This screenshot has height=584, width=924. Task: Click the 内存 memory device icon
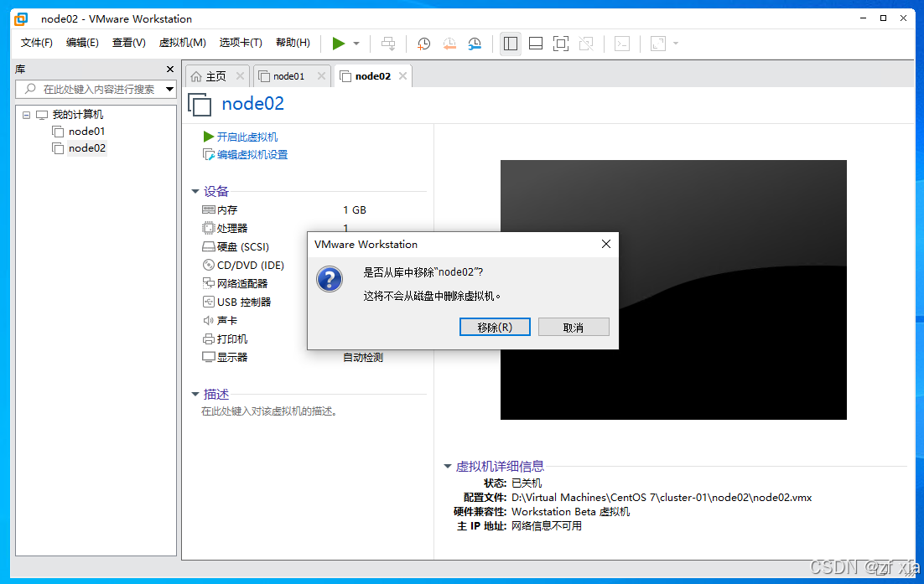tap(209, 209)
